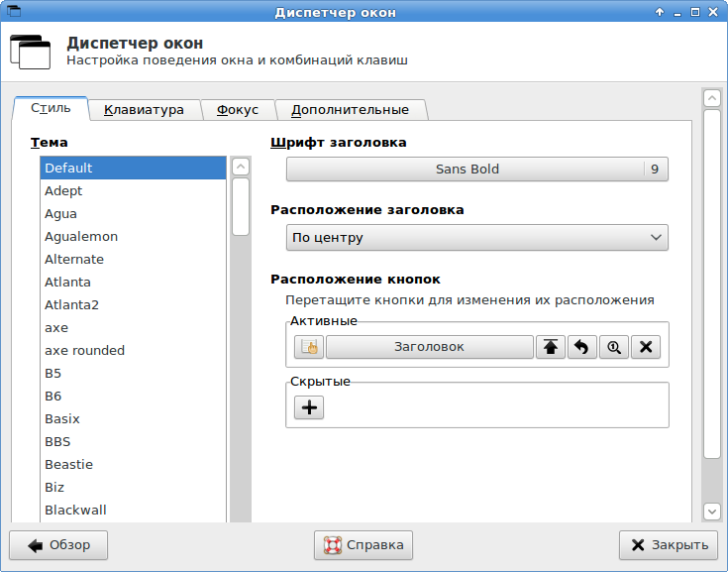Click the maximize magnifier button icon

coord(614,347)
